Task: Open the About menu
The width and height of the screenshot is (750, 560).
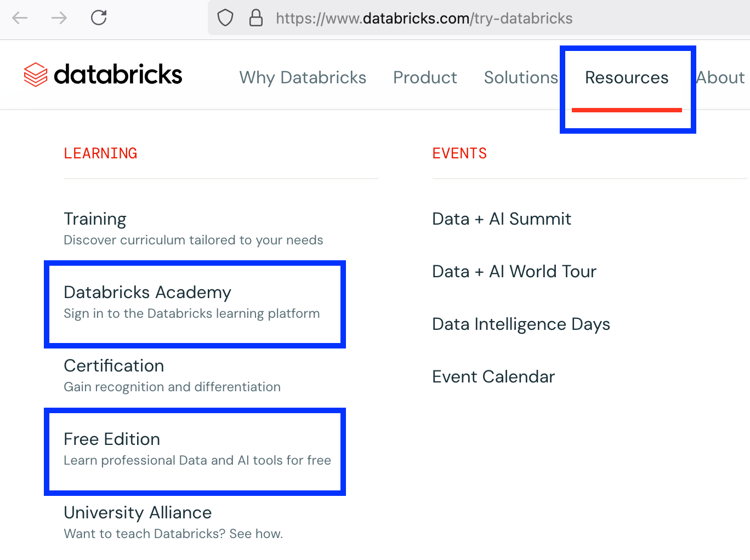Action: point(720,77)
